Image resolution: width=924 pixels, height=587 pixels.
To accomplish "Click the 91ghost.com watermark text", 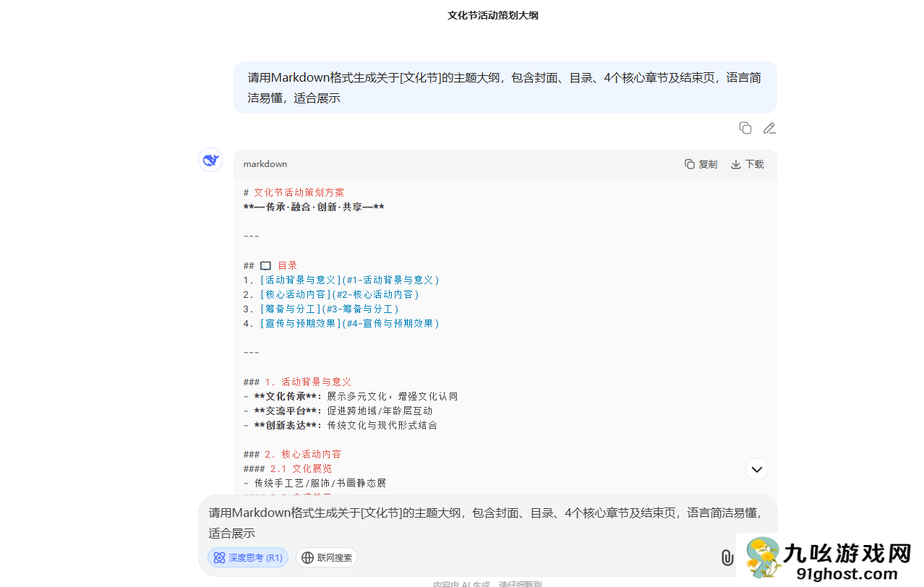I will [x=847, y=574].
